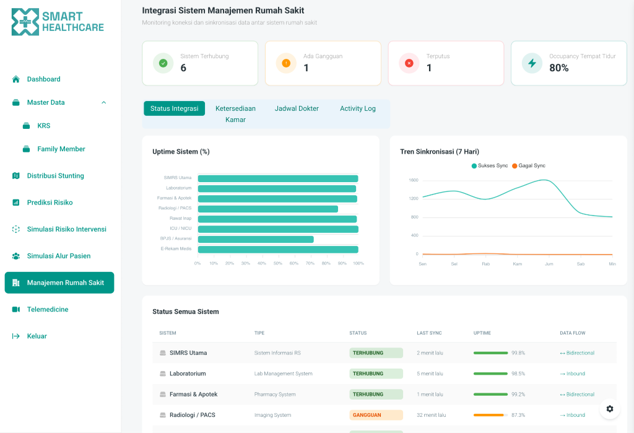Click the Manajemen Rumah Sakit building icon

tap(16, 283)
